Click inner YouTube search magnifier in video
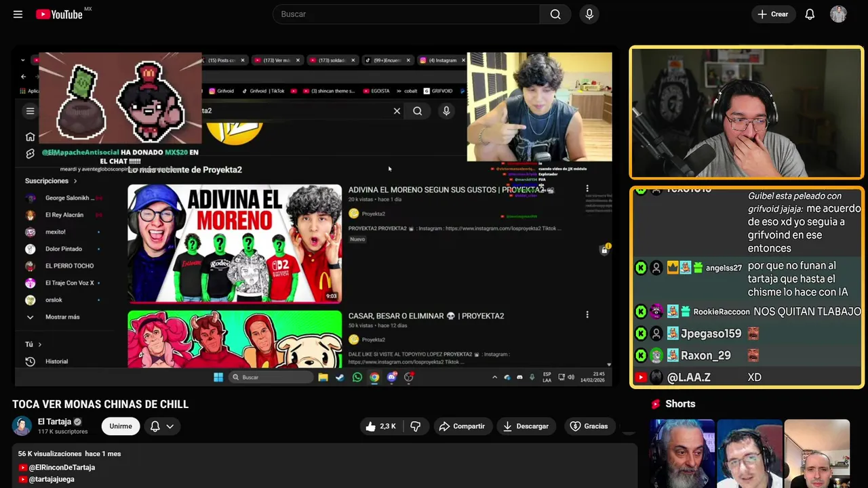 (418, 111)
